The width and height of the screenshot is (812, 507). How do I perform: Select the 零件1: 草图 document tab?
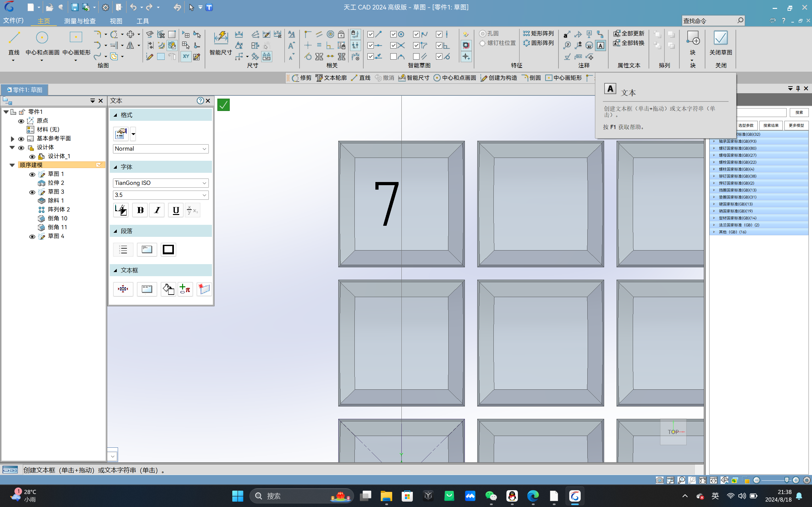24,90
